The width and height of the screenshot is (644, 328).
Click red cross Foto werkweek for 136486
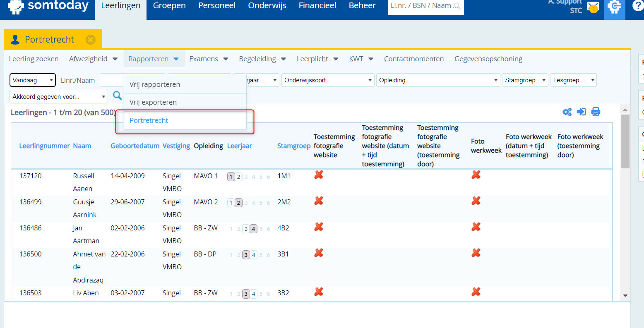(476, 227)
